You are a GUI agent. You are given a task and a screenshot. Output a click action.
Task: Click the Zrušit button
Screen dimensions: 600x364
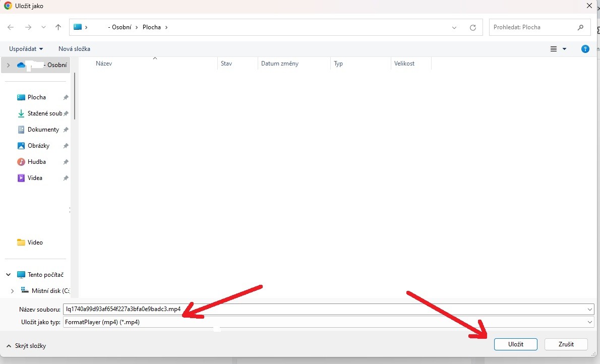[x=566, y=344]
